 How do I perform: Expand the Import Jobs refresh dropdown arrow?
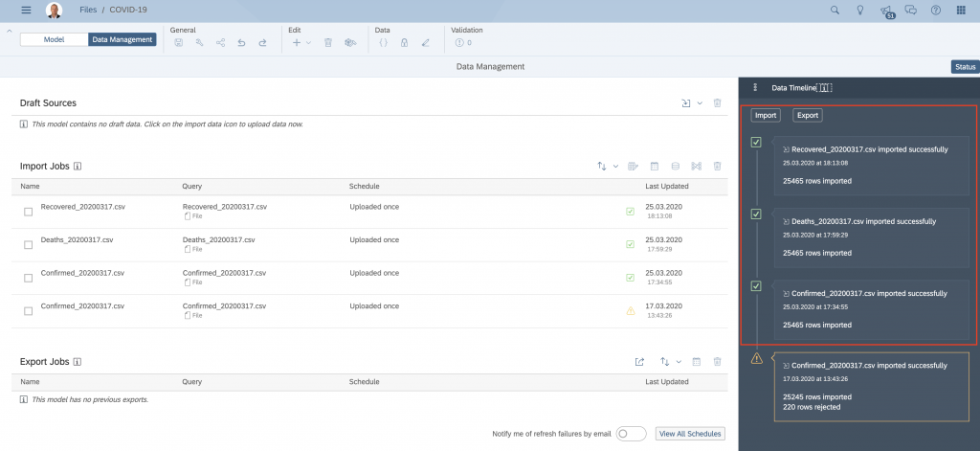615,167
